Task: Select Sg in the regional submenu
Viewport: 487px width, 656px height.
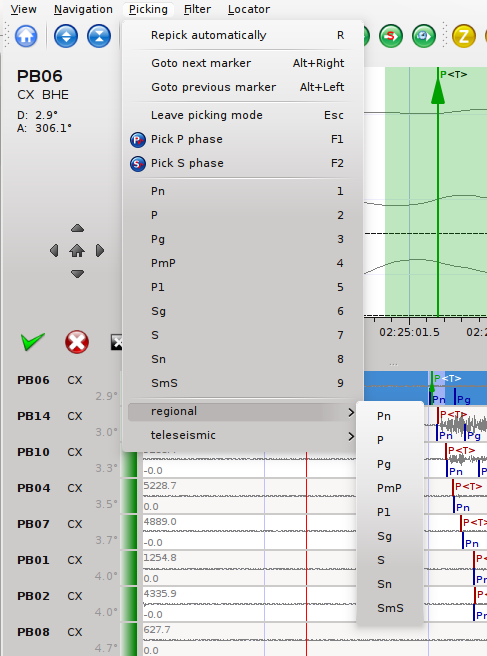Action: (390, 536)
